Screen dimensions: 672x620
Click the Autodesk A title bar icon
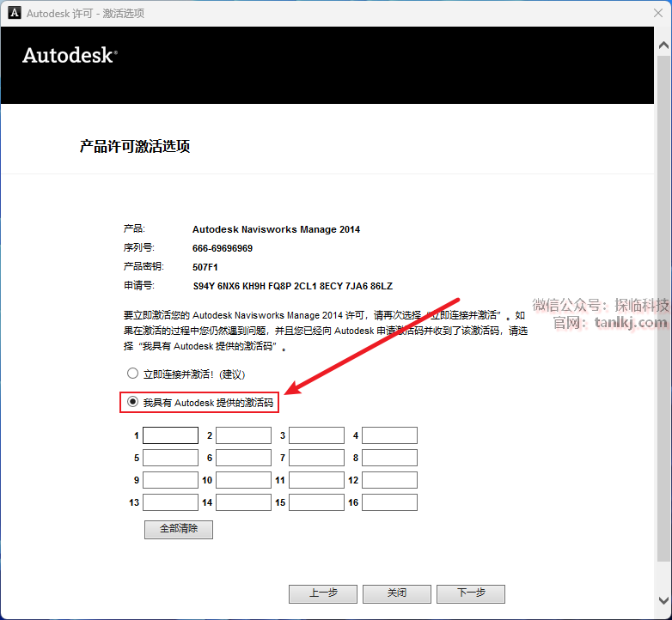14,13
